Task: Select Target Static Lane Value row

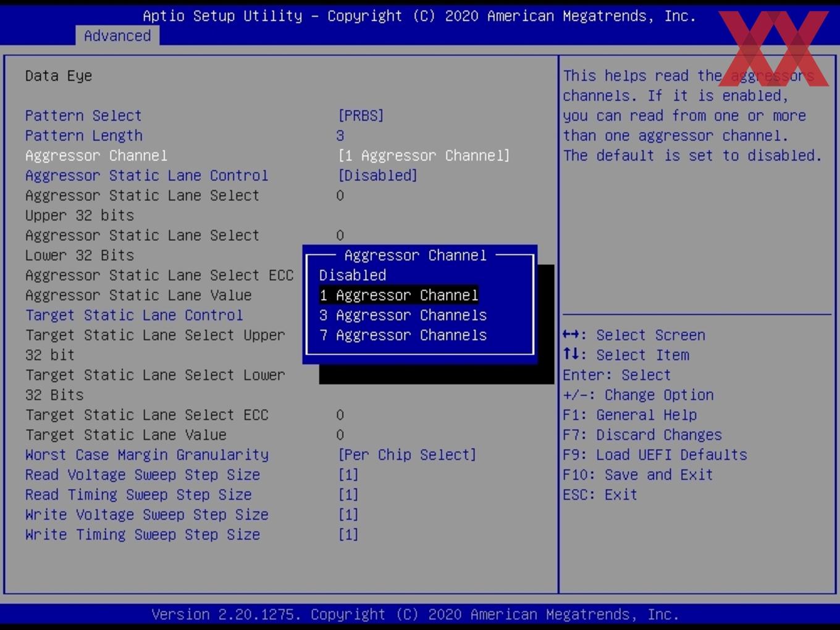Action: (x=126, y=435)
